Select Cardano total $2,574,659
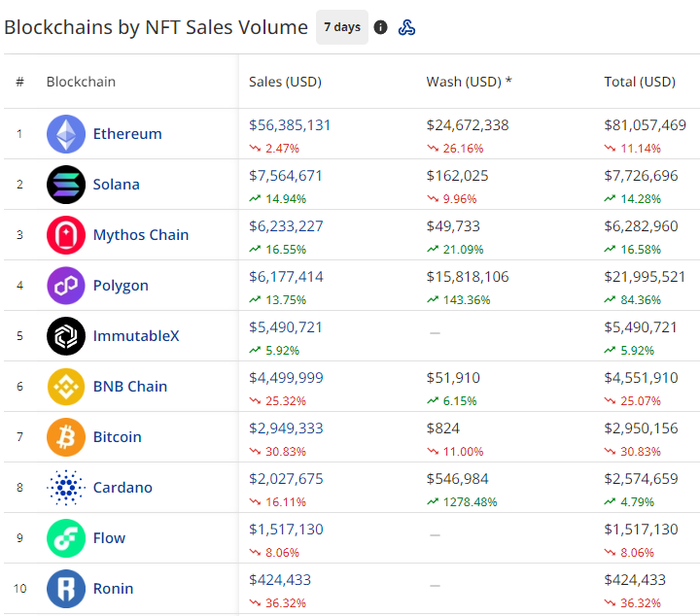This screenshot has width=700, height=616. pos(641,479)
